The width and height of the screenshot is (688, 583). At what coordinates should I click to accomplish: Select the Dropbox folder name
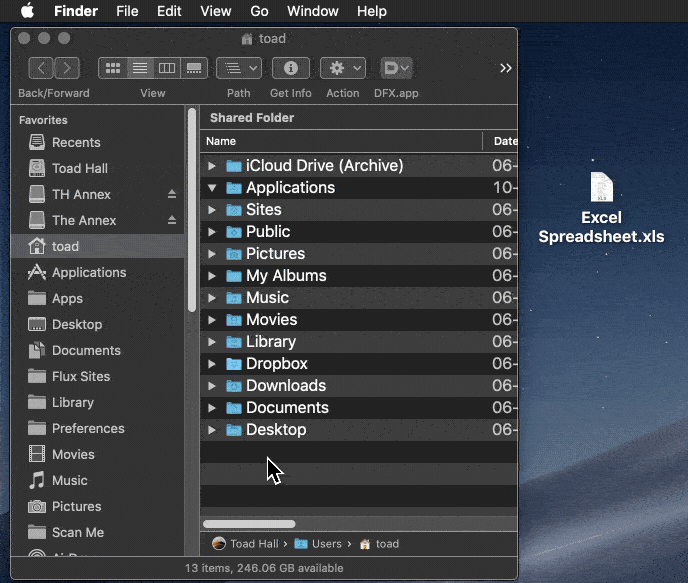click(x=276, y=364)
